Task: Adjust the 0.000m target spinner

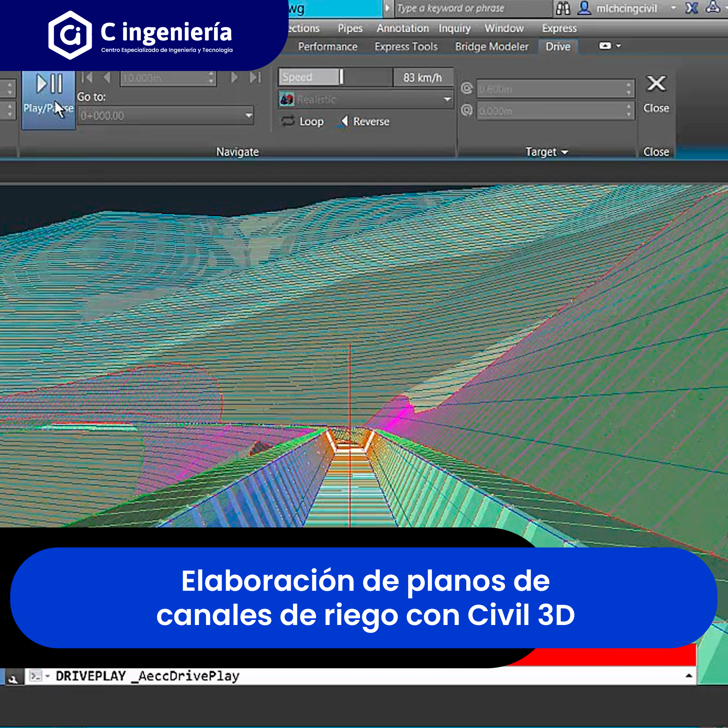Action: 629,111
